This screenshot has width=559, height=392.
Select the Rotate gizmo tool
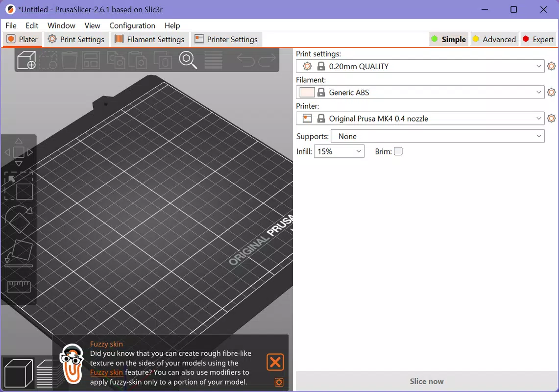click(19, 220)
